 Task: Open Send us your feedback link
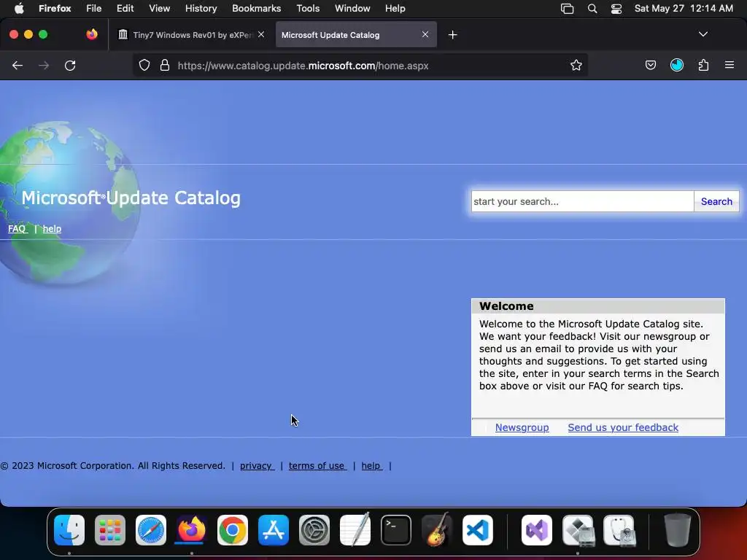(x=623, y=427)
